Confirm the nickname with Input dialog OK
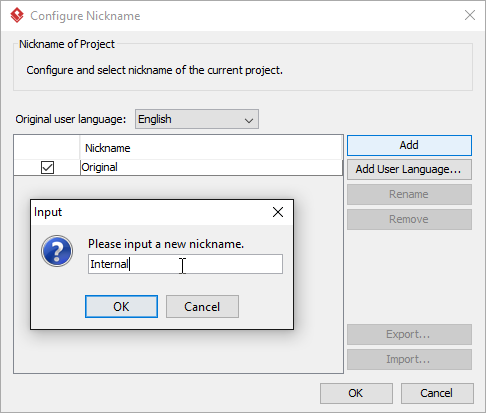Screen dimensions: 486x413 [x=121, y=306]
